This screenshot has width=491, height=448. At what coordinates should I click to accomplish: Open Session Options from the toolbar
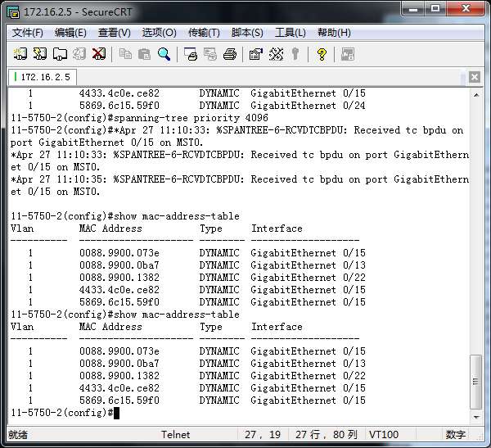coord(256,54)
